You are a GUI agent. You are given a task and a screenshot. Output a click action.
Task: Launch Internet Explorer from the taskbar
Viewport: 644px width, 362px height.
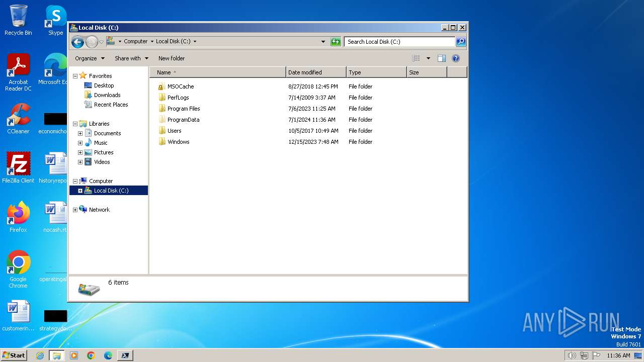[40, 355]
